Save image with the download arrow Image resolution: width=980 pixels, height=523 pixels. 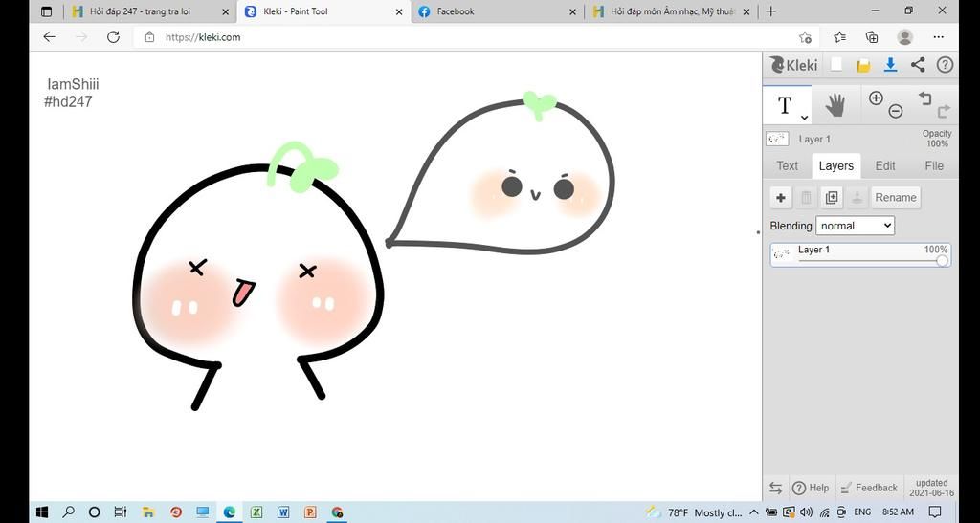[891, 65]
